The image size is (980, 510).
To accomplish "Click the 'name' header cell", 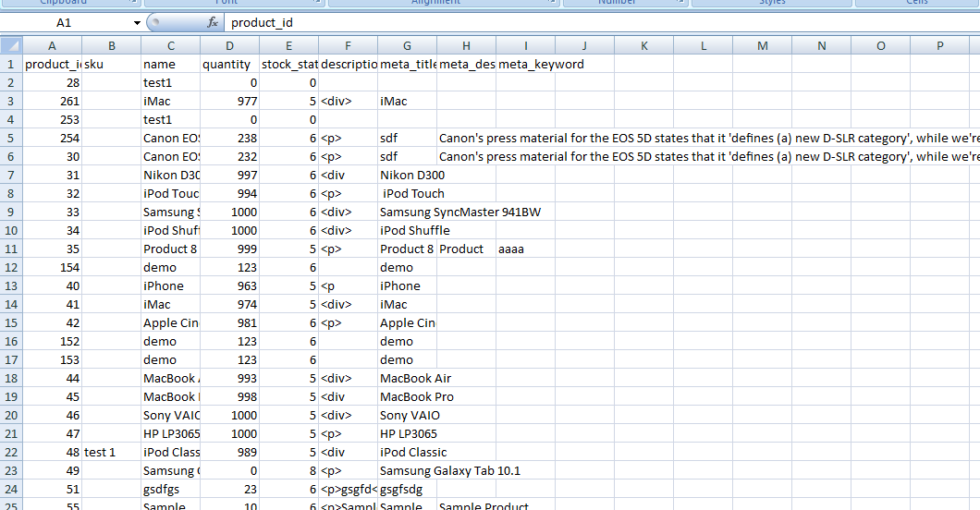I will [x=171, y=65].
